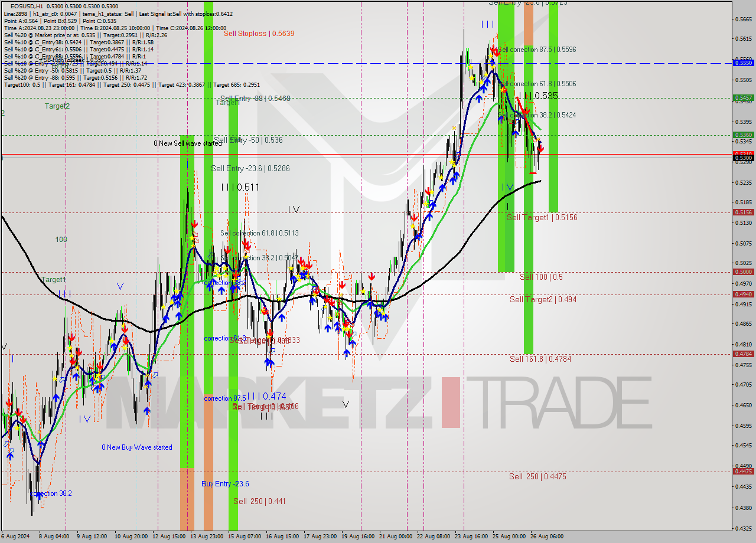Select 'Sell correction 87.5 | 0.5596' label
The image size is (756, 543).
click(x=537, y=50)
